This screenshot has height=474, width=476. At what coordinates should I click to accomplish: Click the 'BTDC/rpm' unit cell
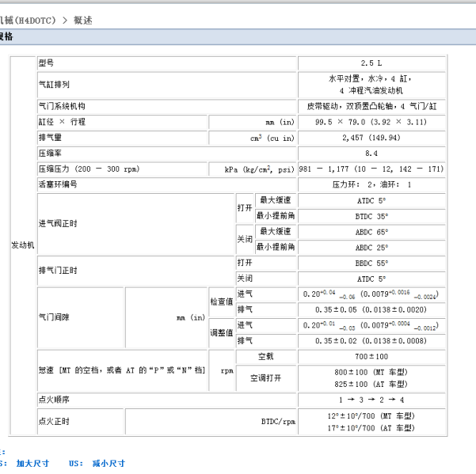pyautogui.click(x=211, y=422)
